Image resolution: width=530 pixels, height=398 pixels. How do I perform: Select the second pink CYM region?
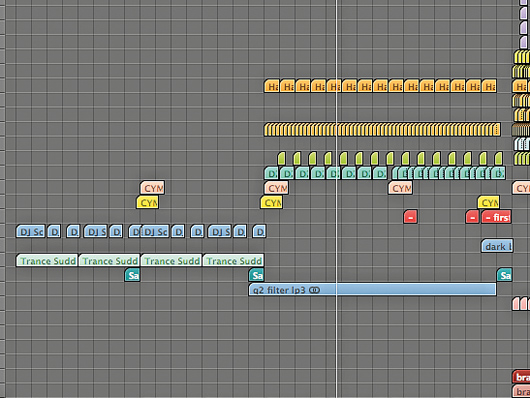tap(276, 188)
